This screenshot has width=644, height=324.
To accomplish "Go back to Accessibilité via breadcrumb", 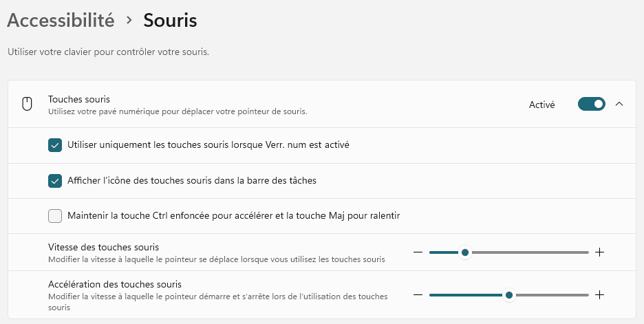I will 61,21.
